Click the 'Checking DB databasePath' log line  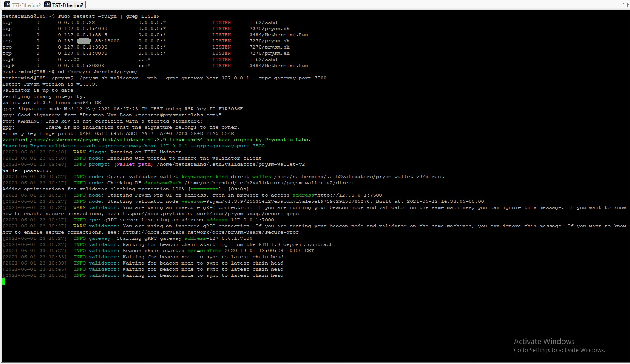point(178,183)
